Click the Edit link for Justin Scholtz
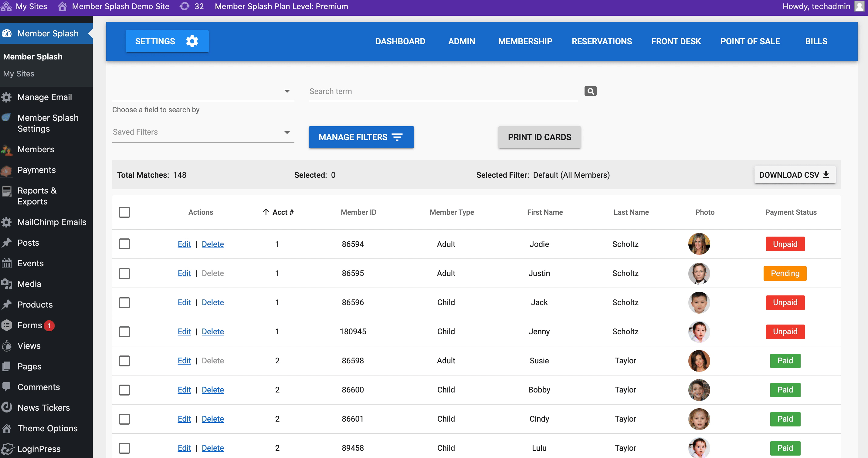Viewport: 868px width, 458px height. coord(184,273)
